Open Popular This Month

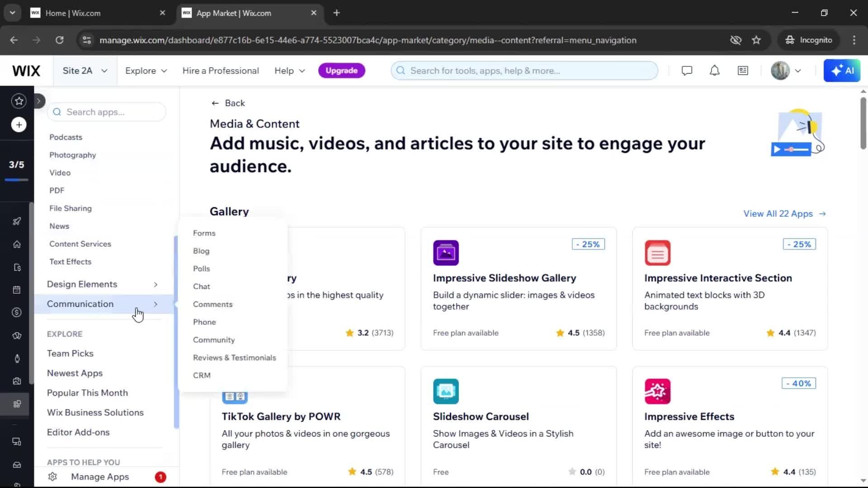[x=87, y=393]
